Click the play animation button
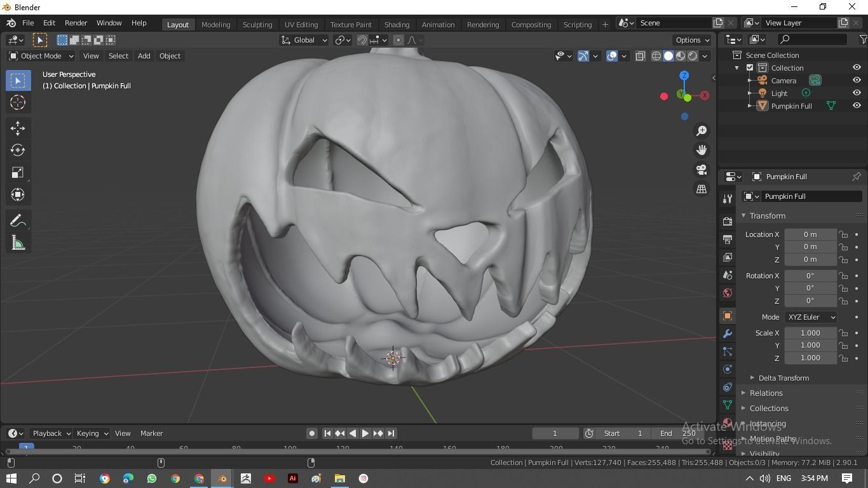The width and height of the screenshot is (868, 488). click(x=365, y=433)
